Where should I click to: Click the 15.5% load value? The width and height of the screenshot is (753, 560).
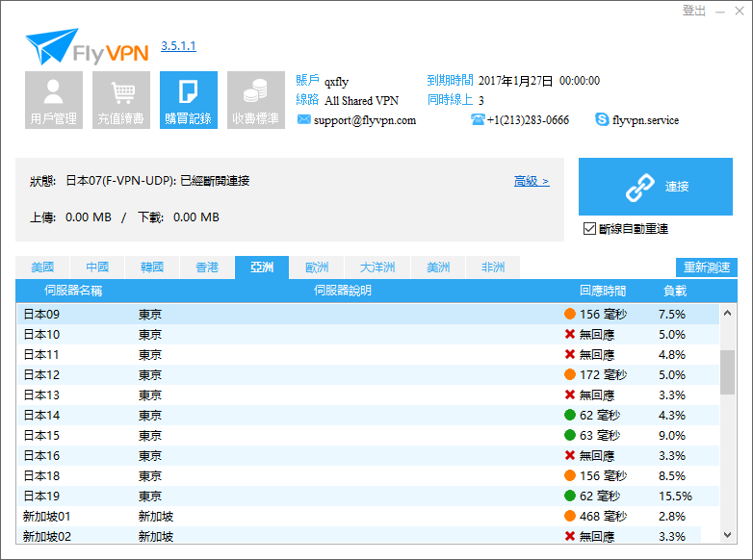tap(675, 496)
